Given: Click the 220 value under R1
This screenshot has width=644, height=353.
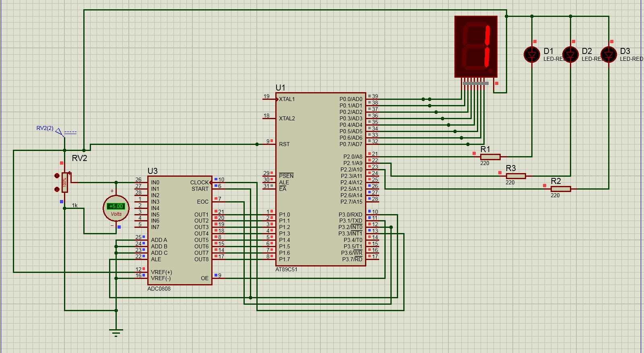Looking at the screenshot, I should tap(485, 163).
